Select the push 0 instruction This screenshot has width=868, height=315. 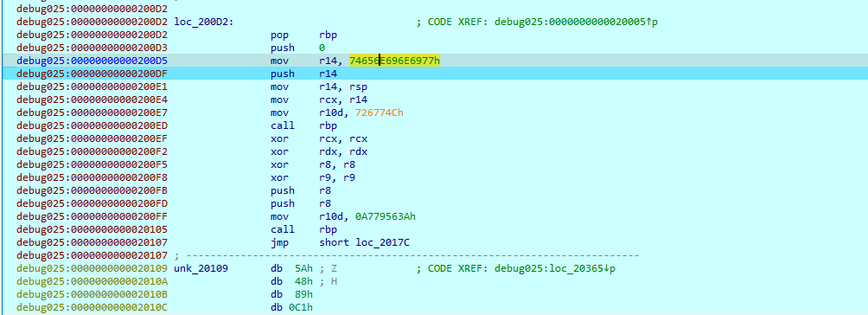click(x=297, y=48)
